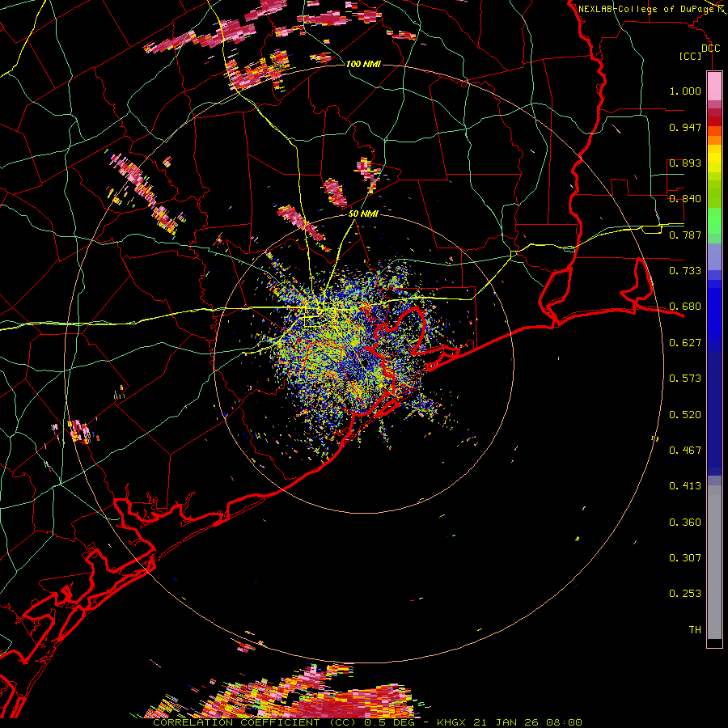The height and width of the screenshot is (728, 728).
Task: Click the gray lower segment of the color bar
Action: [714, 562]
